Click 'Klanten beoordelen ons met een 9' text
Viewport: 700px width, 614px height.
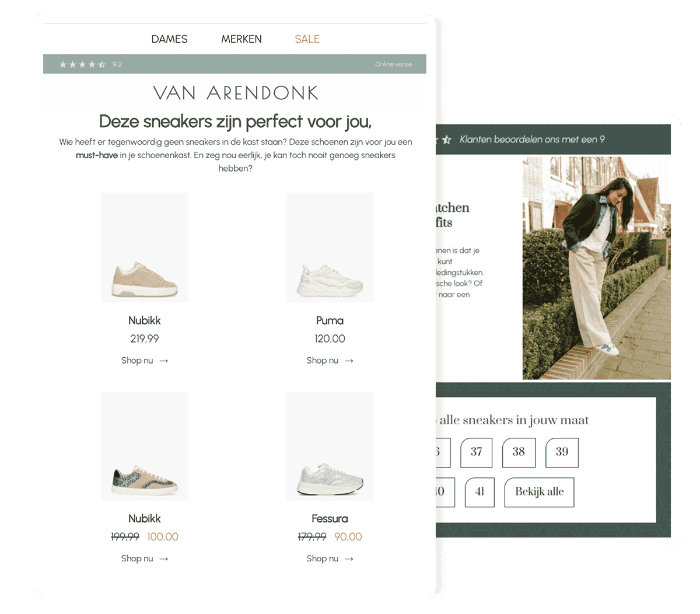[532, 139]
